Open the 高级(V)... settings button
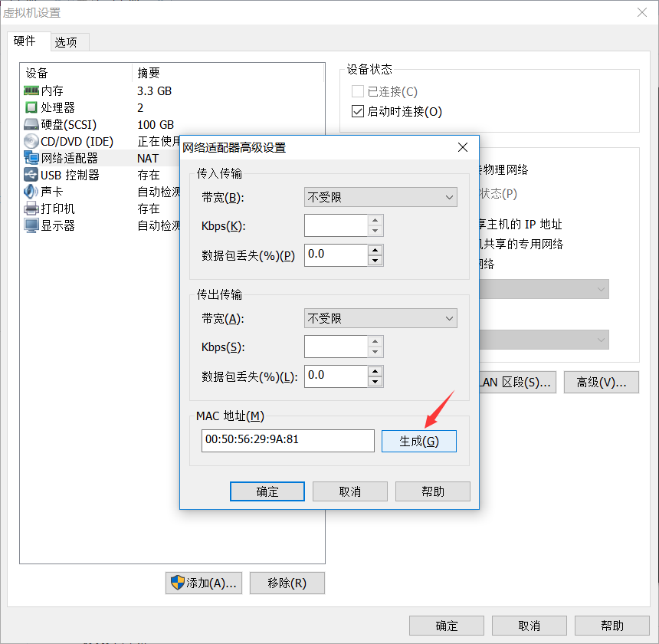Screen dimensions: 659x644 tap(602, 382)
